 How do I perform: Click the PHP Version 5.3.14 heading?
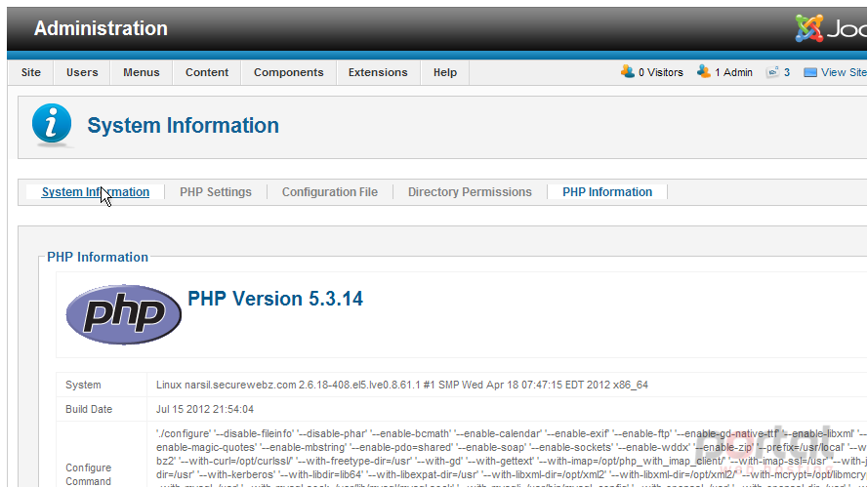tap(275, 299)
